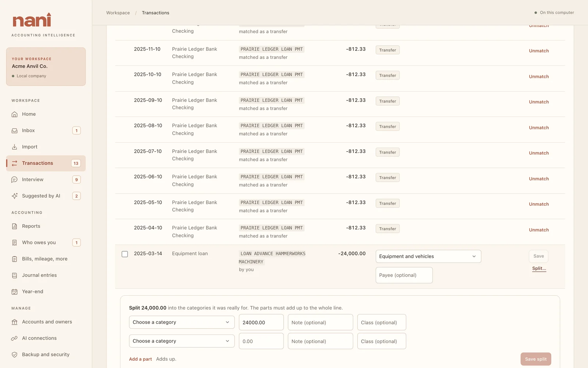Click the Year-end calendar icon
The height and width of the screenshot is (368, 588).
pos(15,291)
